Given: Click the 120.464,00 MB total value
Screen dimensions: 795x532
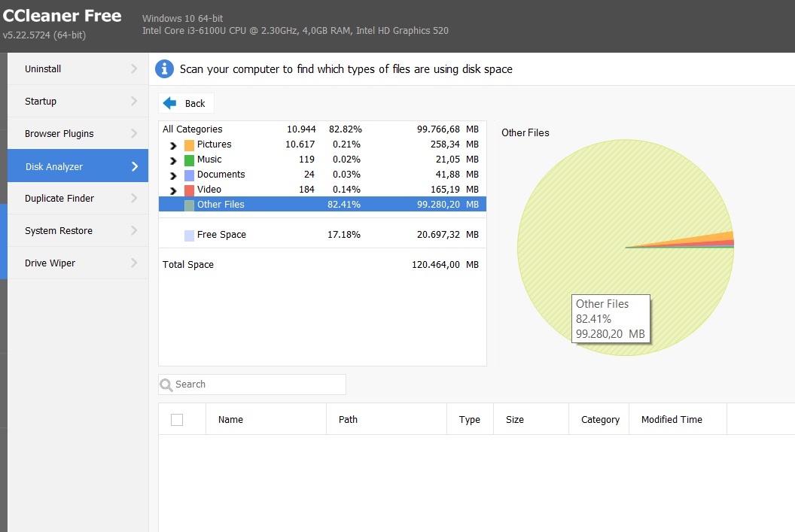Looking at the screenshot, I should click(x=445, y=264).
